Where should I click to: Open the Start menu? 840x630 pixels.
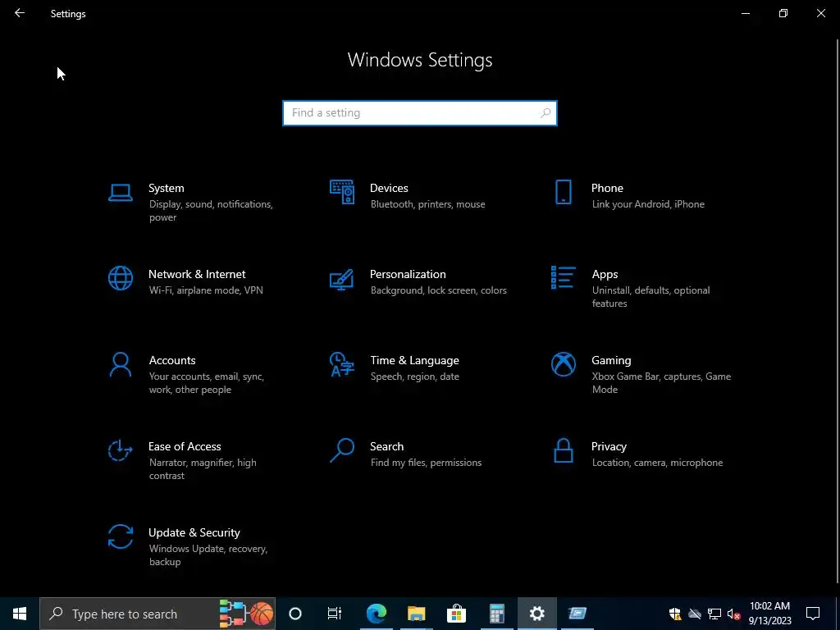click(20, 614)
